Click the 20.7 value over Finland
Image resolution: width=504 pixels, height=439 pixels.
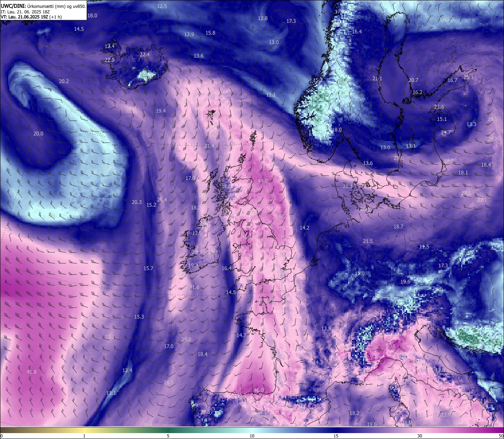click(x=413, y=80)
